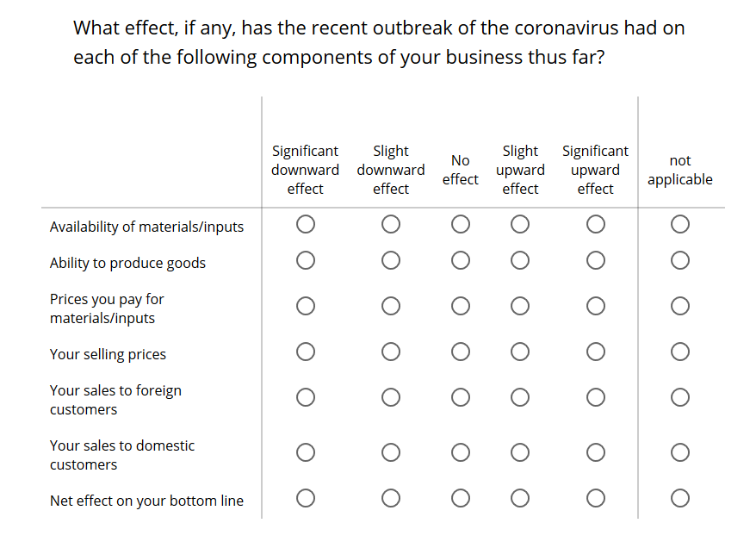Select No effect for prices you pay for materials
This screenshot has width=756, height=548.
click(461, 306)
